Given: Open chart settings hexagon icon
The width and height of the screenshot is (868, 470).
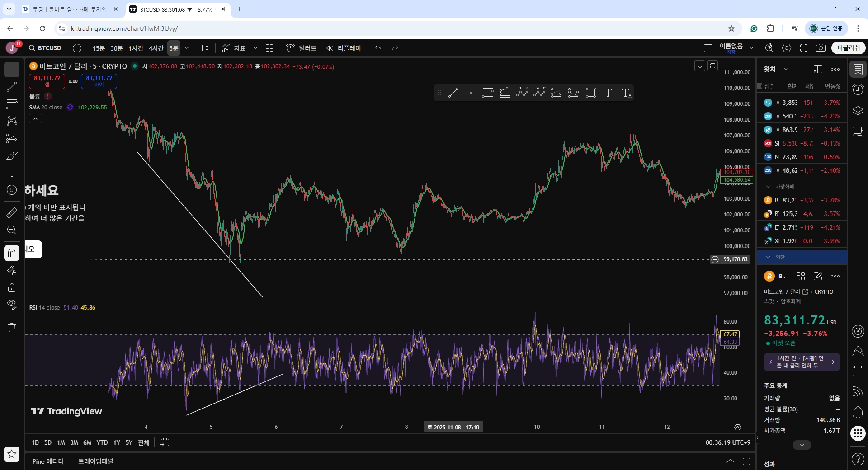Looking at the screenshot, I should (x=787, y=48).
